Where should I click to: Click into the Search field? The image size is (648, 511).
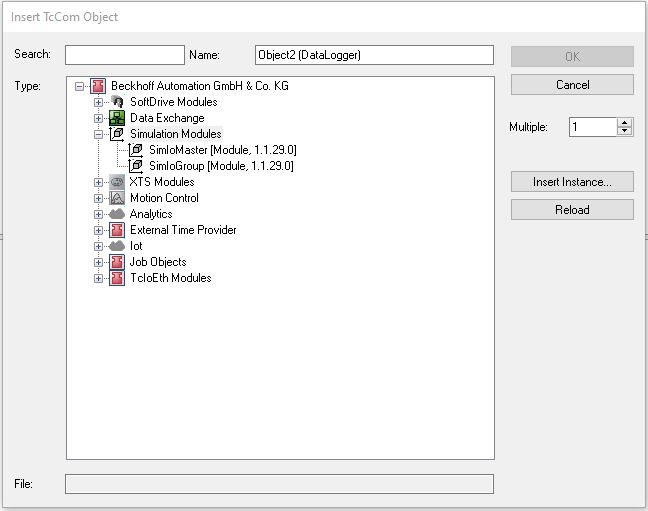125,55
